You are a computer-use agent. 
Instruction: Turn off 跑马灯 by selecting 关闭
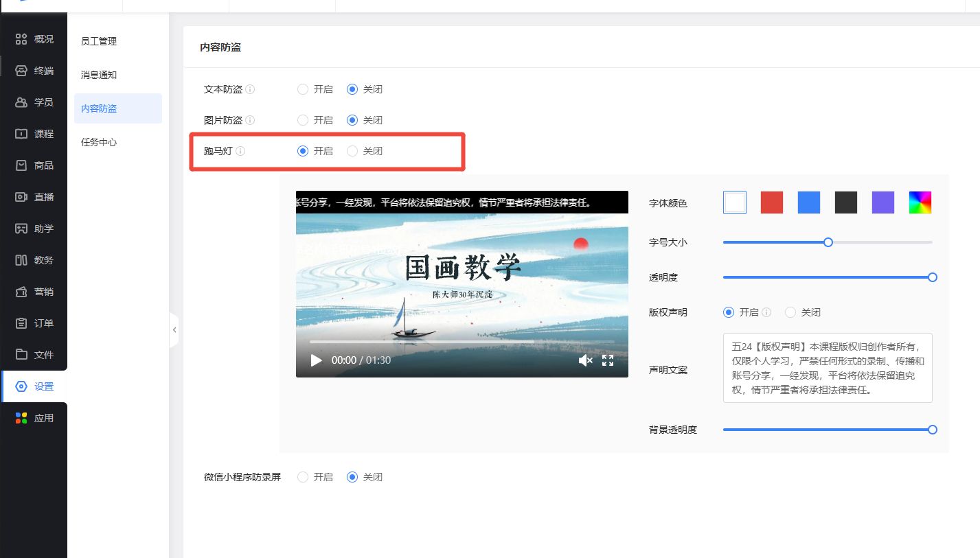(352, 151)
